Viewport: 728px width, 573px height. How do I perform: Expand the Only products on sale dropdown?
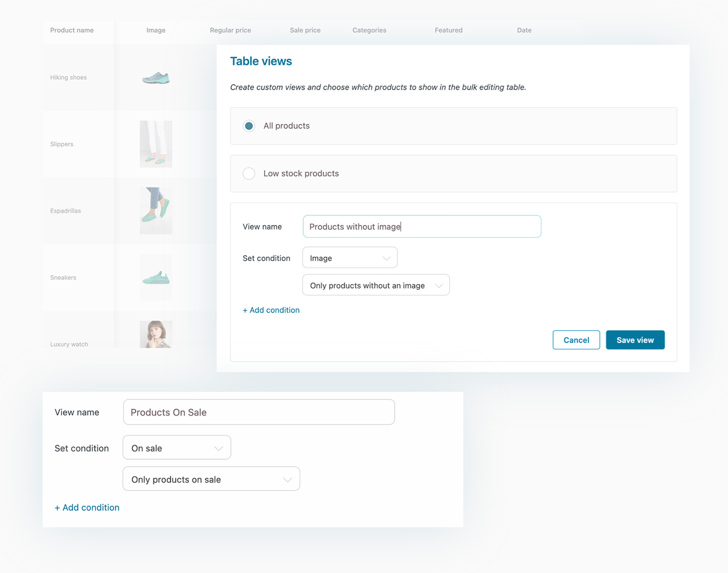(211, 480)
